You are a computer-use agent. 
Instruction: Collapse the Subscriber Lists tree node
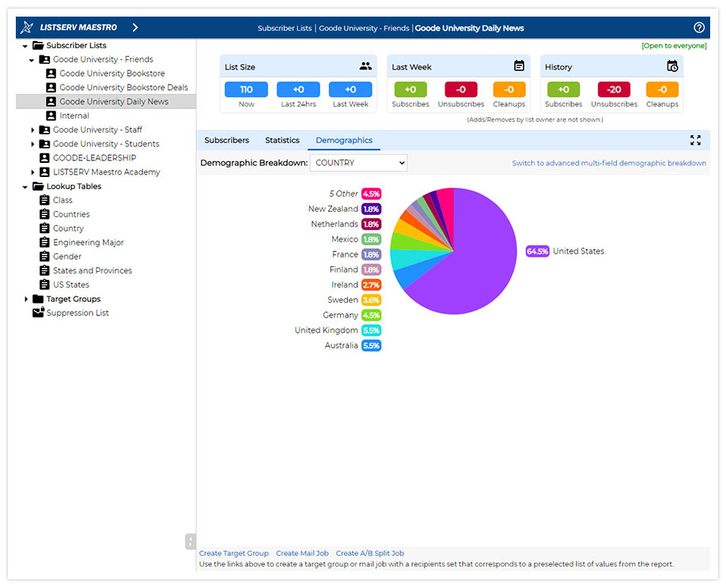pos(25,46)
